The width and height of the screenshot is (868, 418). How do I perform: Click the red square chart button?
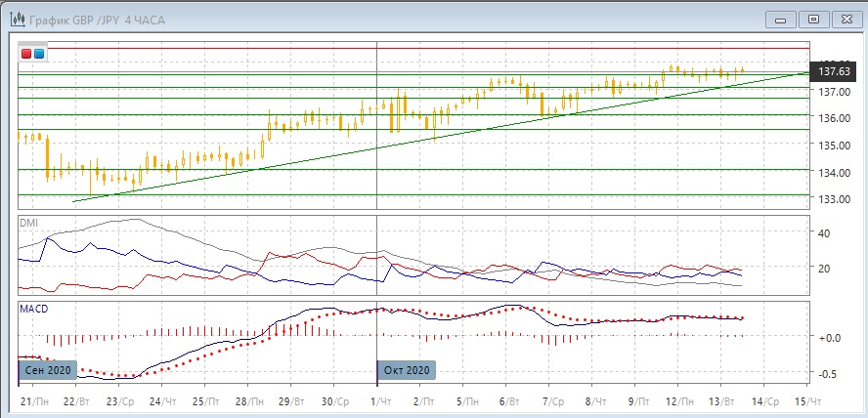coord(26,54)
